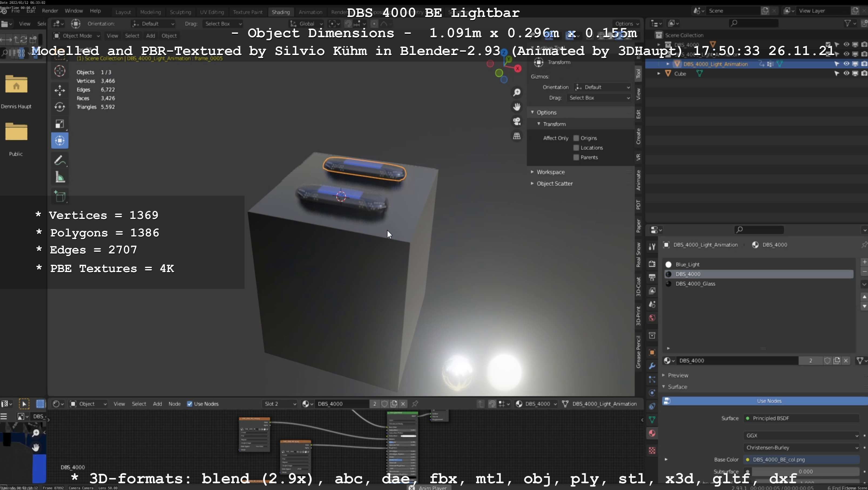Click the Principled BSDF surface shader field
Image resolution: width=868 pixels, height=490 pixels.
coord(801,418)
